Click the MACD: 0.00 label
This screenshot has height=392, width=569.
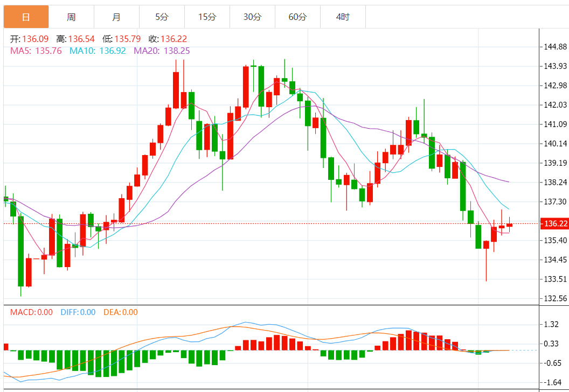tap(31, 312)
